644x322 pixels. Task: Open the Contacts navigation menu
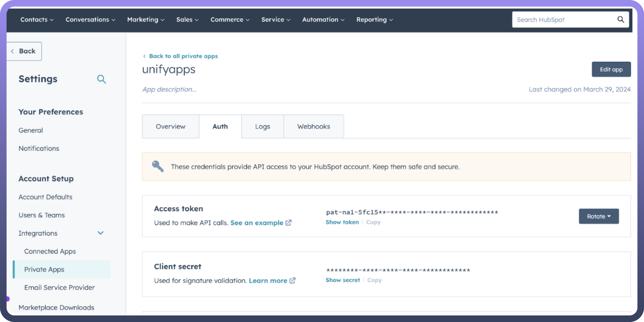click(37, 20)
